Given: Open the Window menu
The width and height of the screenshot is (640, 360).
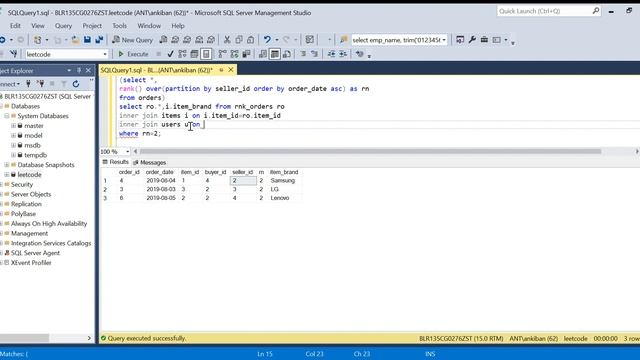Looking at the screenshot, I should (x=149, y=26).
